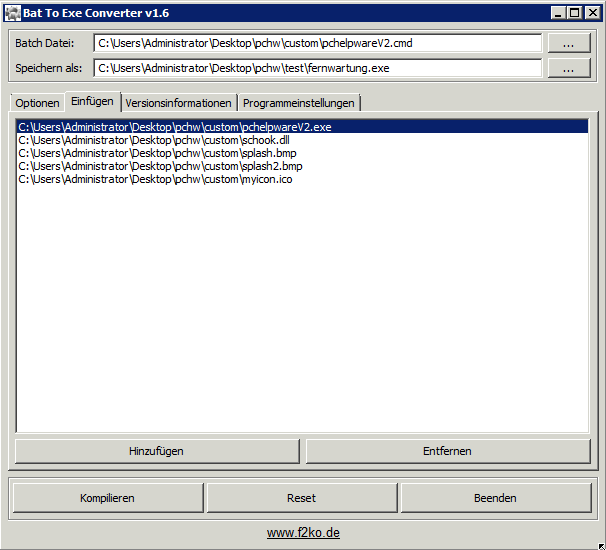This screenshot has height=550, width=606.
Task: Open the Versionsinformationen tab
Action: [178, 103]
